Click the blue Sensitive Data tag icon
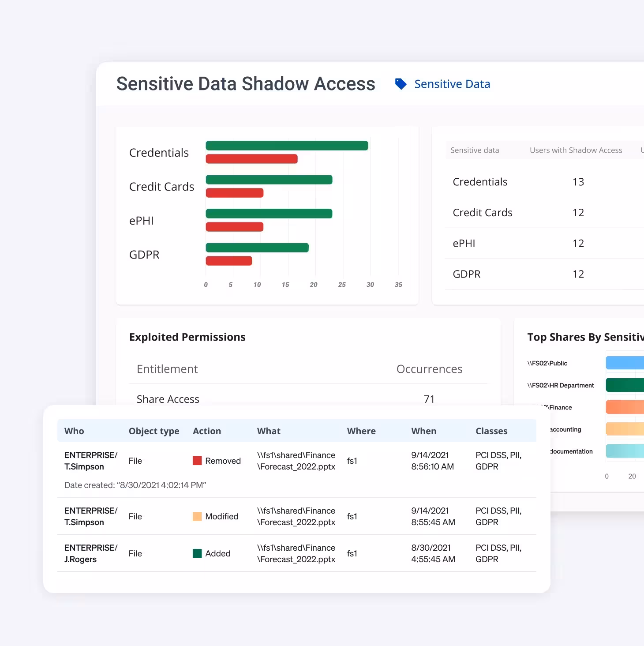This screenshot has height=646, width=644. 401,84
